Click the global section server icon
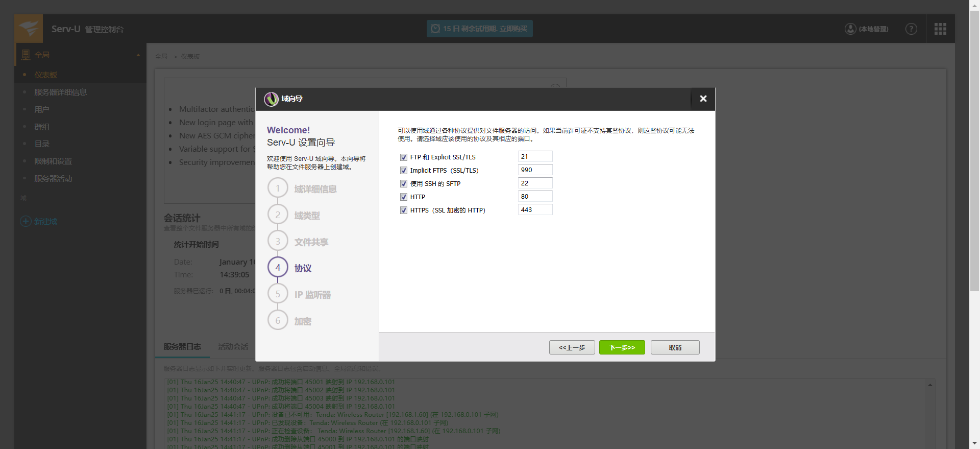Viewport: 980px width, 449px height. coord(26,55)
